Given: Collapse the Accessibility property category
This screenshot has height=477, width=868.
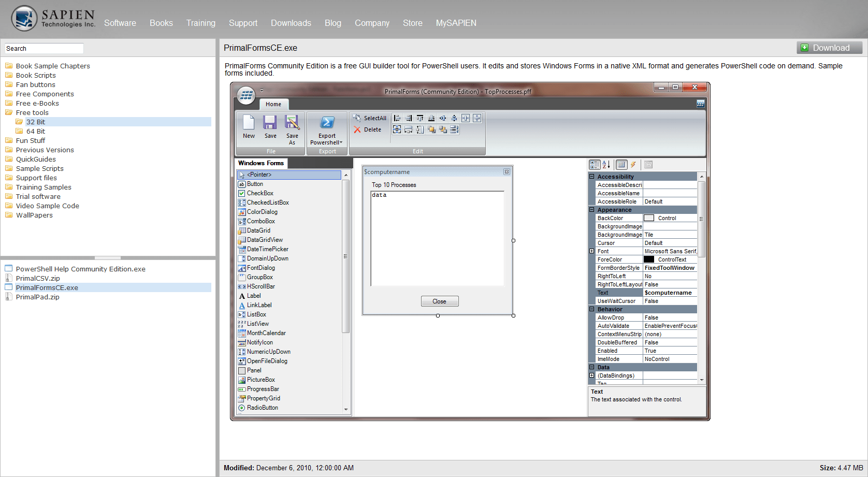Looking at the screenshot, I should tap(591, 177).
